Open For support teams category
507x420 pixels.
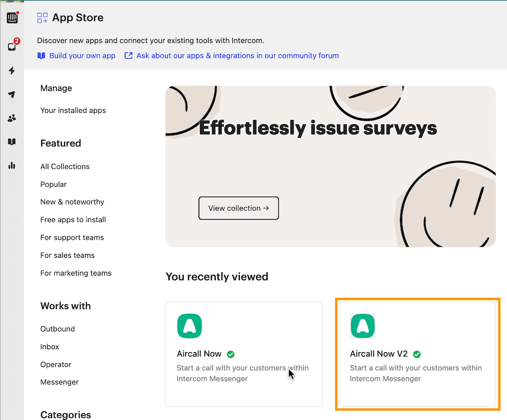(72, 237)
